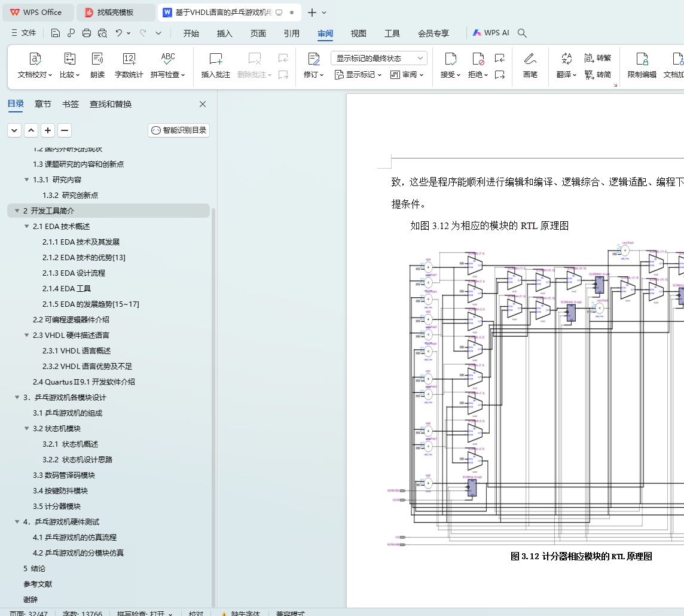Start 朗读 read aloud
This screenshot has width=684, height=616.
[97, 65]
